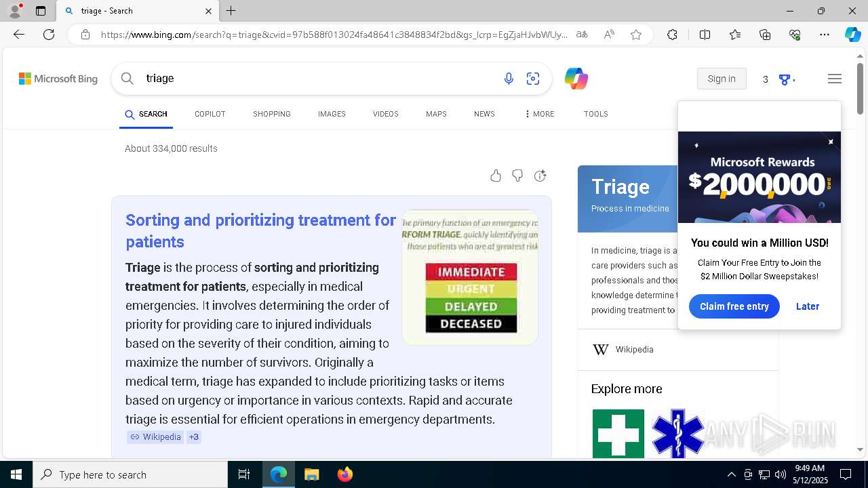
Task: Open Settings and more menu
Action: click(x=825, y=35)
